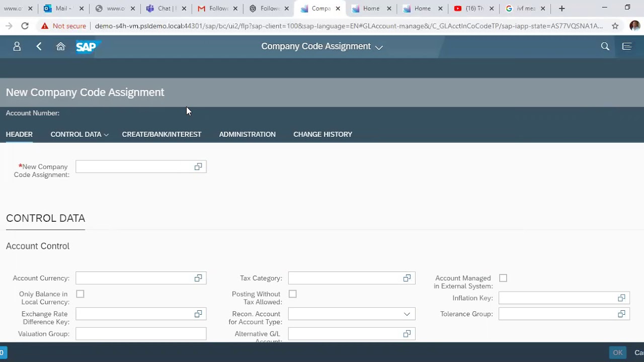Open a new browser tab
This screenshot has height=362, width=644.
[x=562, y=9]
